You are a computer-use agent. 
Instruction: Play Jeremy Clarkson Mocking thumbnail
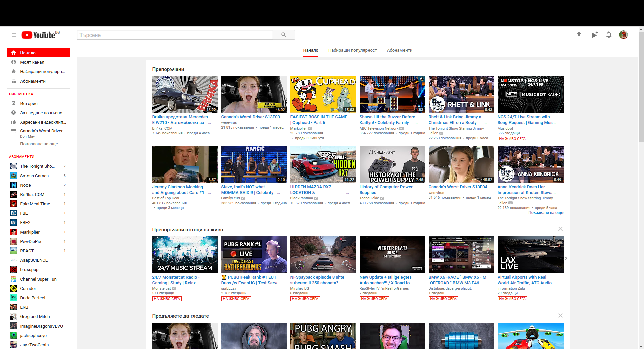click(x=185, y=164)
